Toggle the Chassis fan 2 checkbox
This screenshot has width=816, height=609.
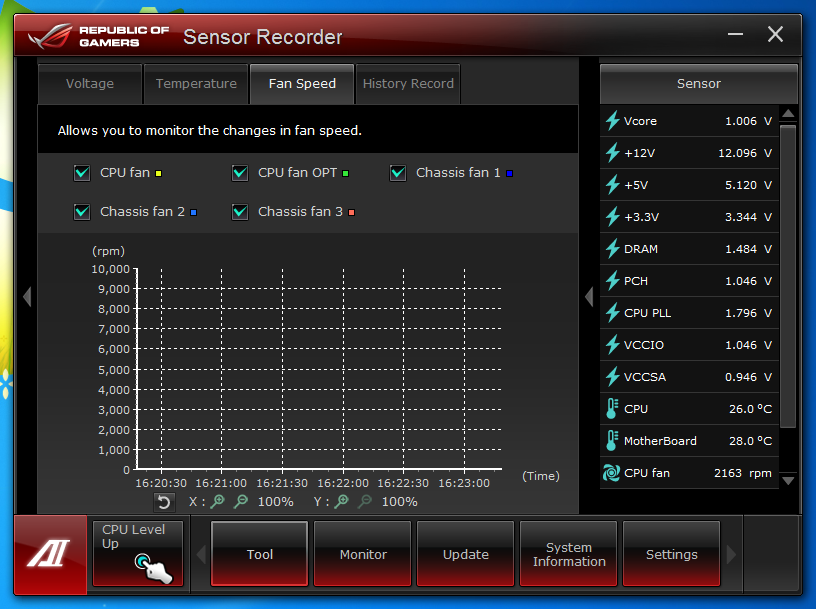(82, 212)
